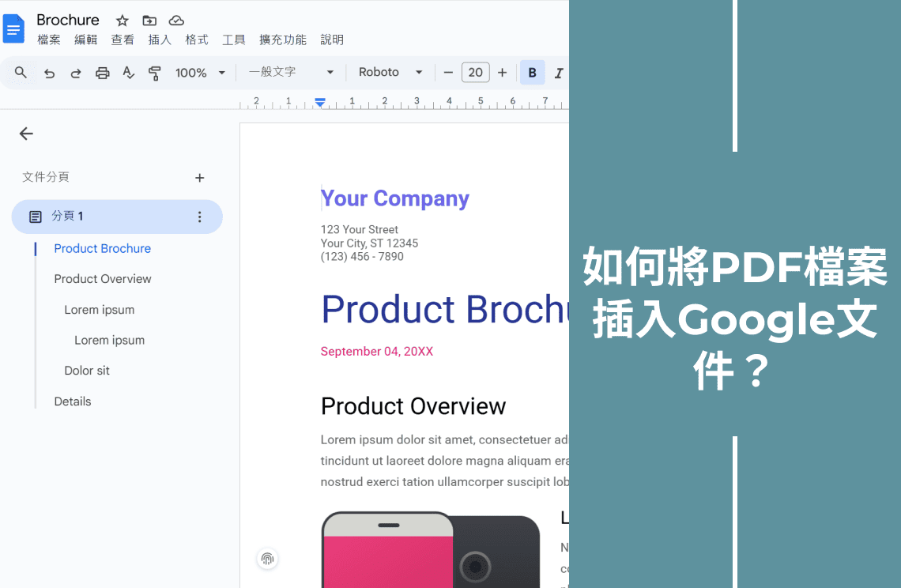This screenshot has width=901, height=588.
Task: Click the Brochure document title
Action: click(68, 20)
